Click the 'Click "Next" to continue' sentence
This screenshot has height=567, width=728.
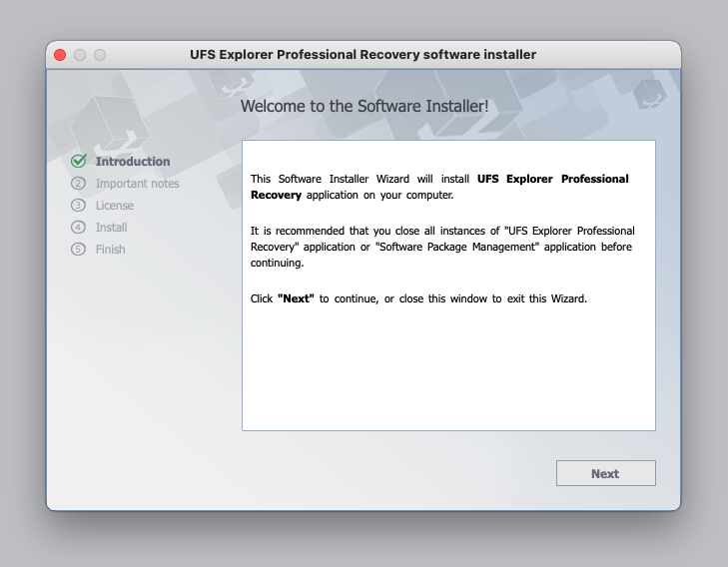(x=418, y=298)
